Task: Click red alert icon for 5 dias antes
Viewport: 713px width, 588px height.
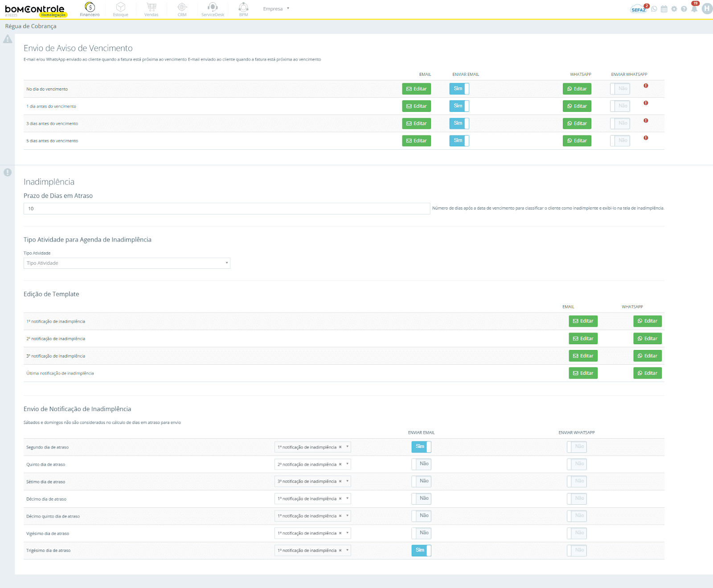Action: pos(646,138)
